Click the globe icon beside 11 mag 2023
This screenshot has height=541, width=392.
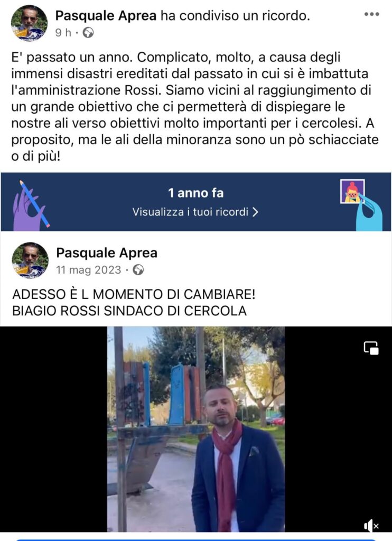coord(138,270)
